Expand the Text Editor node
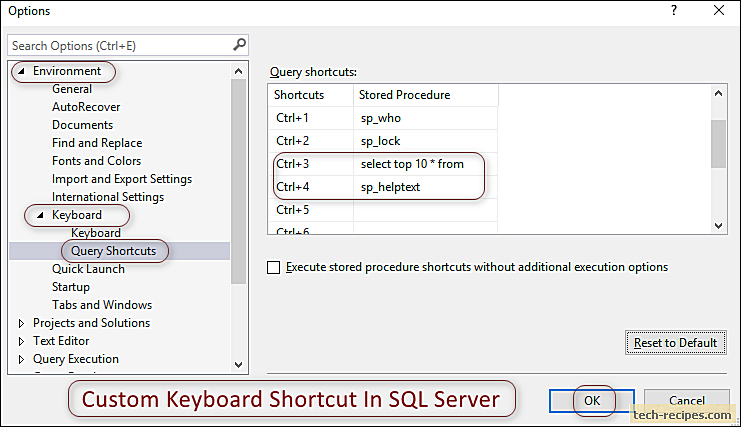Viewport: 741px width, 427px height. [x=21, y=341]
